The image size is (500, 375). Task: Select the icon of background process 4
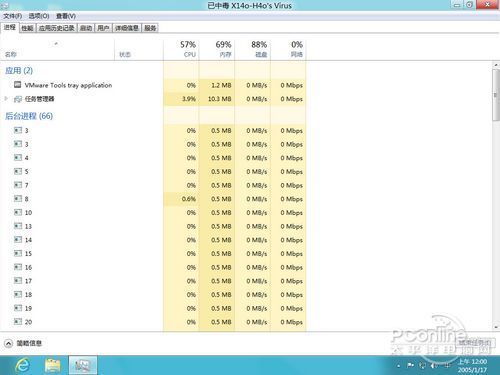click(18, 158)
